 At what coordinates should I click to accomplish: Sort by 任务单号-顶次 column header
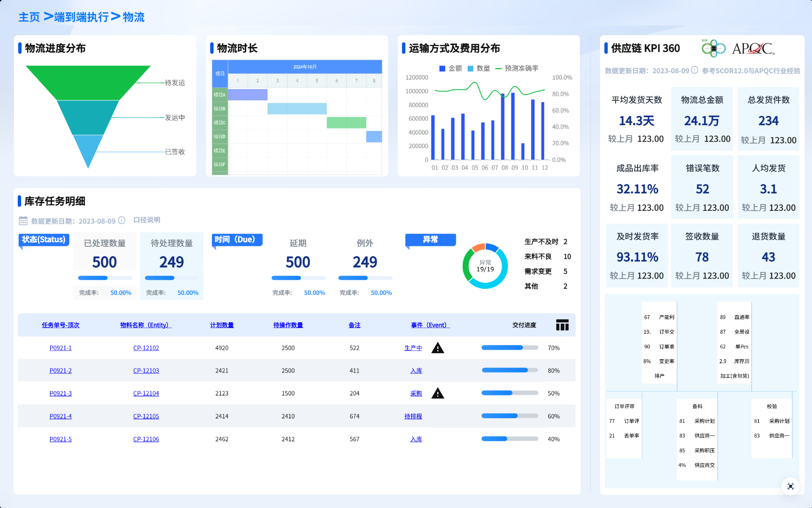coord(60,325)
